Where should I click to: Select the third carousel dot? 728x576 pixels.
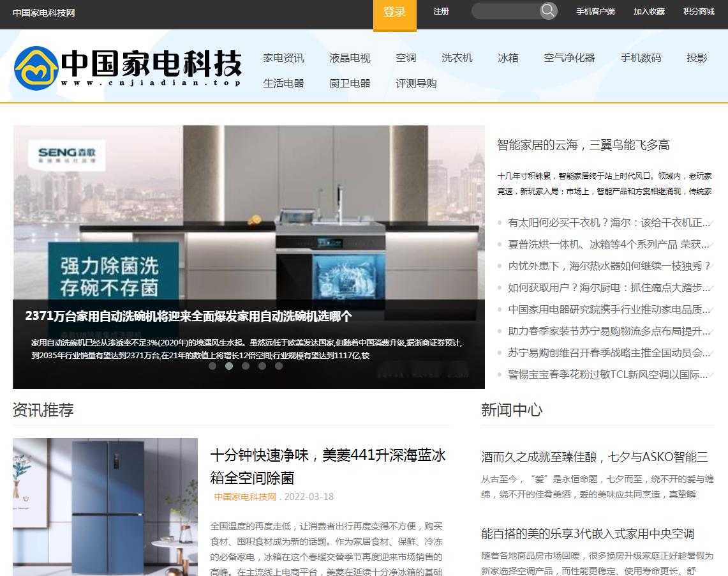click(x=246, y=365)
